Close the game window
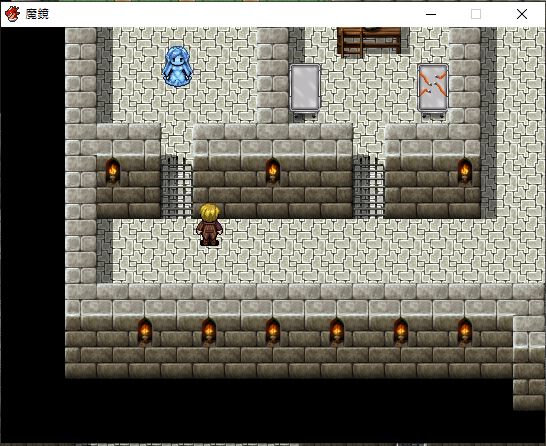 tap(522, 14)
